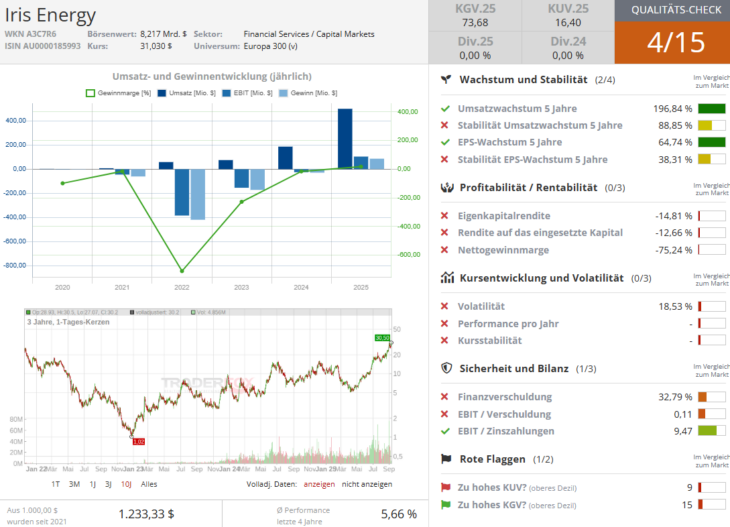The width and height of the screenshot is (730, 527).
Task: Click the shield icon beside Sicherheit und Bilanz
Action: pos(446,368)
